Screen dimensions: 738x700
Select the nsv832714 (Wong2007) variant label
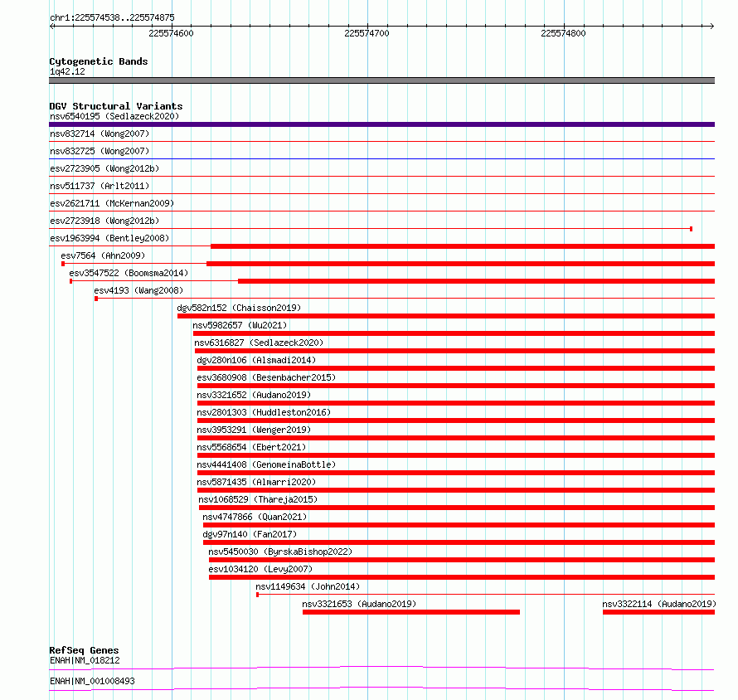pyautogui.click(x=100, y=134)
